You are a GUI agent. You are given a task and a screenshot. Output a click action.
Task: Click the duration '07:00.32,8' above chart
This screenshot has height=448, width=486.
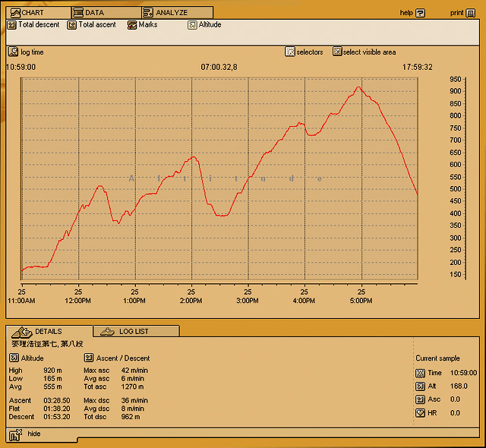[x=219, y=67]
